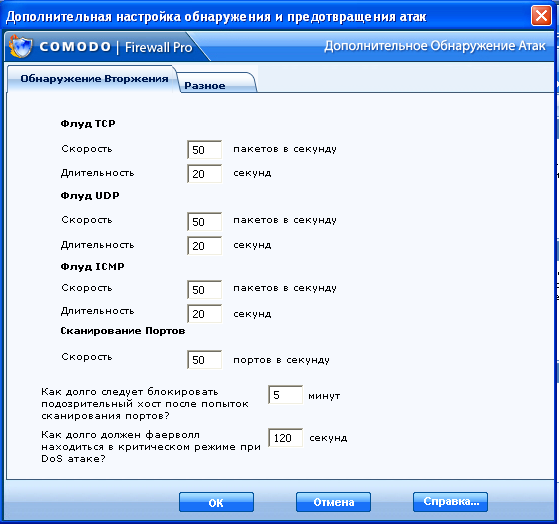Viewport: 559px width, 524px height.
Task: Click the COMODO Firewall Pro title text
Action: pyautogui.click(x=116, y=47)
